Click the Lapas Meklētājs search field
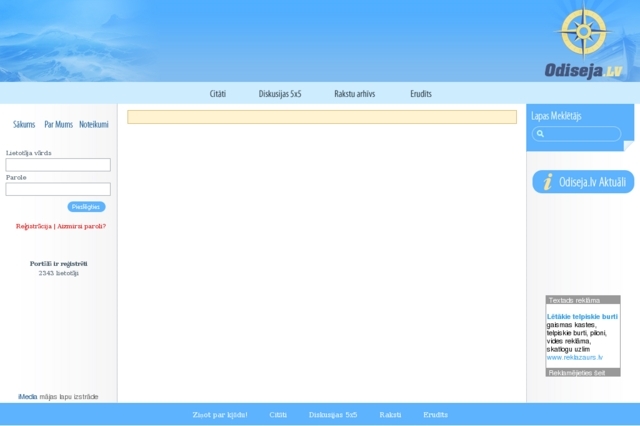 [x=582, y=134]
